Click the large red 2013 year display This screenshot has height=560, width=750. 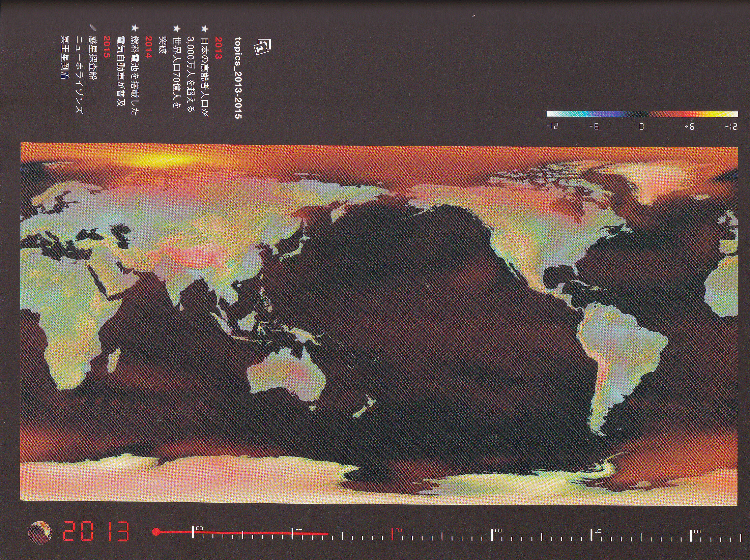point(96,531)
